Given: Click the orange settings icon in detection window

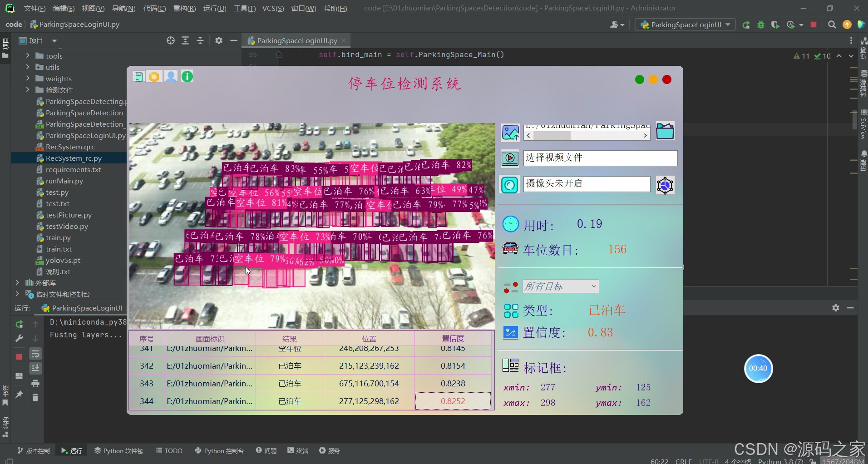Looking at the screenshot, I should click(x=154, y=77).
